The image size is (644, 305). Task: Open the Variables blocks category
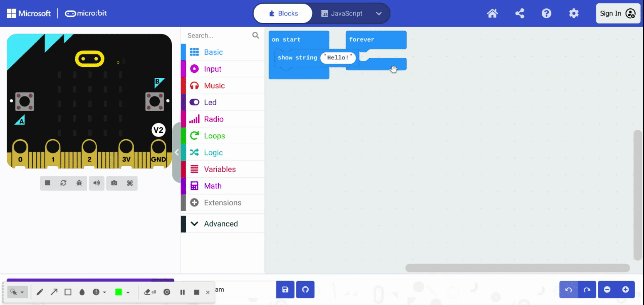click(220, 169)
